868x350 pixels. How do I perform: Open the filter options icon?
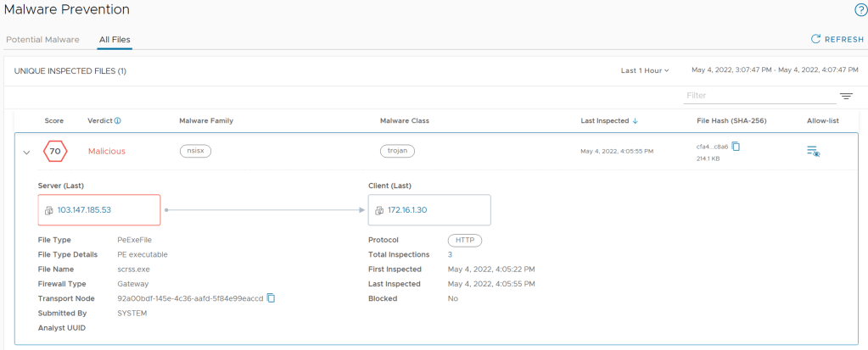click(845, 97)
